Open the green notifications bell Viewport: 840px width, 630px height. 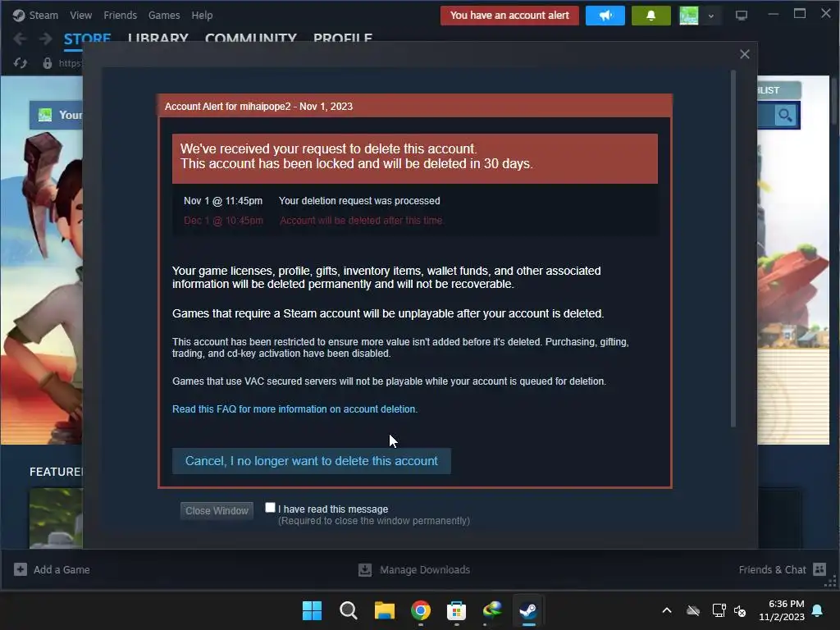pos(651,16)
